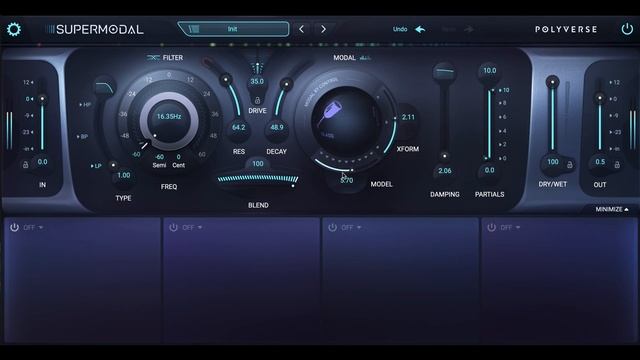Select the HP filter type

click(x=85, y=105)
